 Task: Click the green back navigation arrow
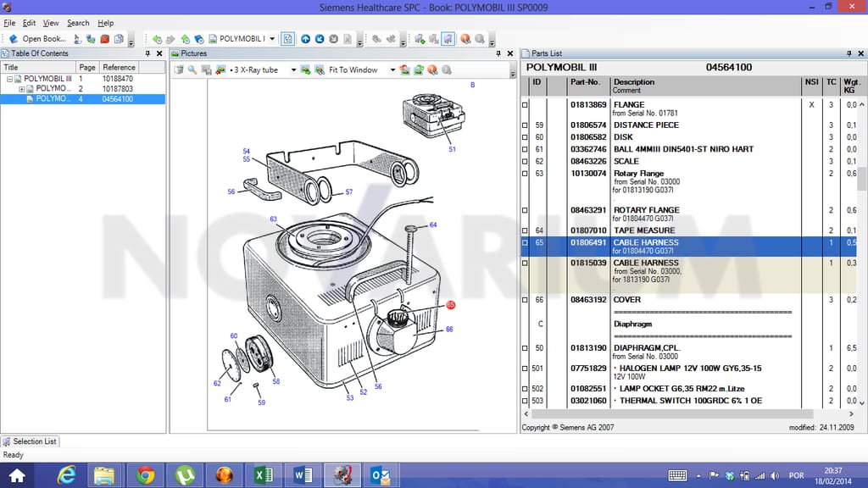click(x=157, y=39)
